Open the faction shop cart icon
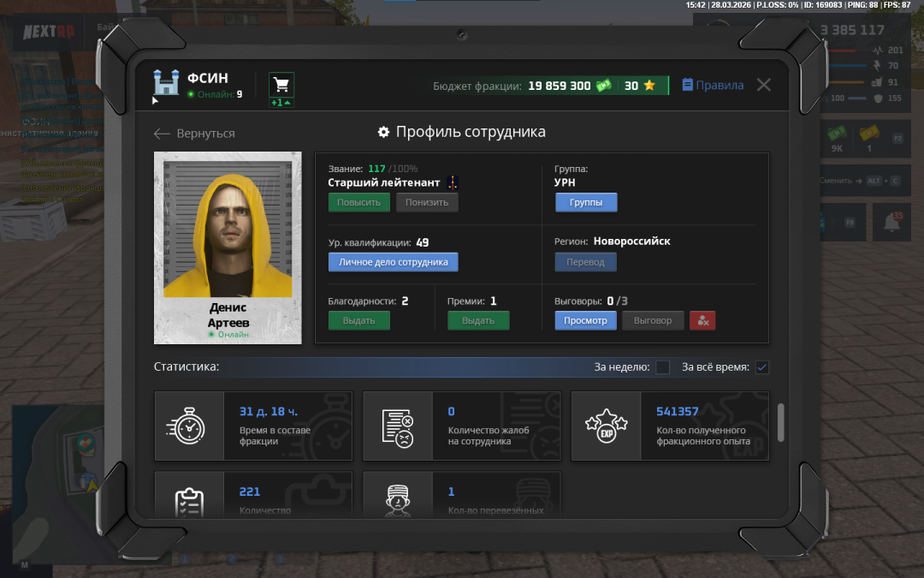 (x=281, y=85)
